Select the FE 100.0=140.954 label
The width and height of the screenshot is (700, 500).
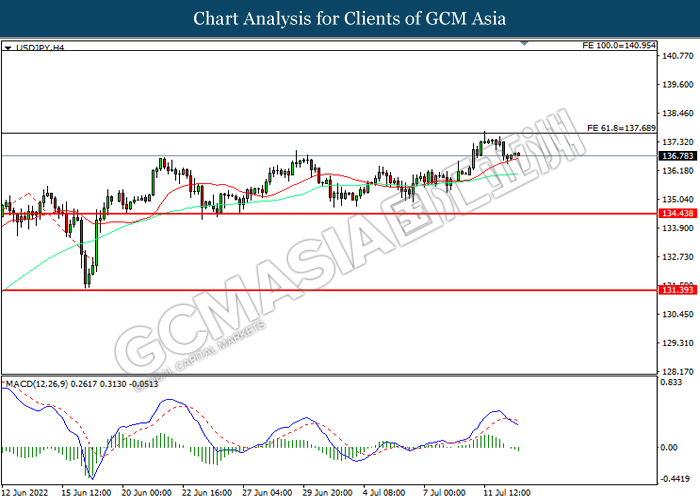pyautogui.click(x=619, y=46)
